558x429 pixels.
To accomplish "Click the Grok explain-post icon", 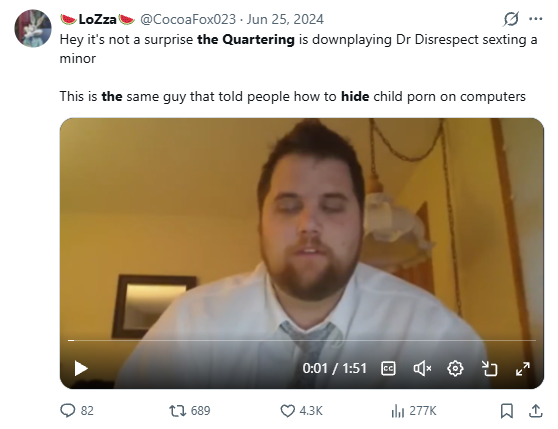I will (511, 19).
